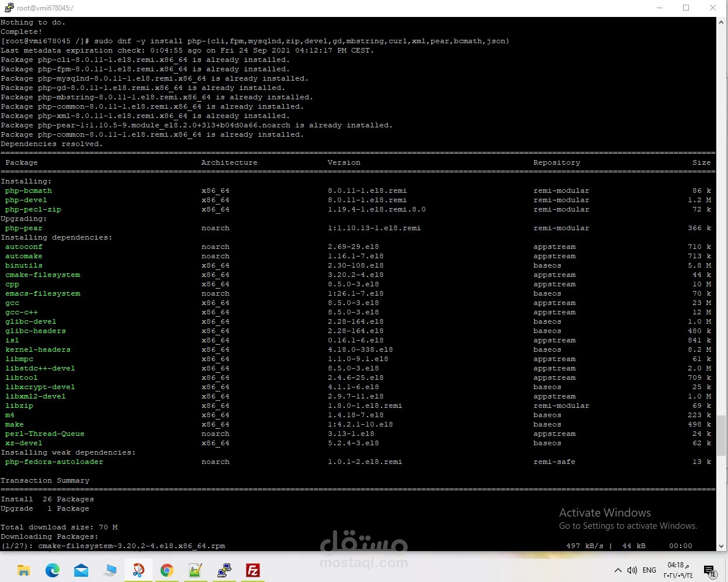Open the volume control in the tray
Viewport: 728px width, 582px height.
(632, 570)
